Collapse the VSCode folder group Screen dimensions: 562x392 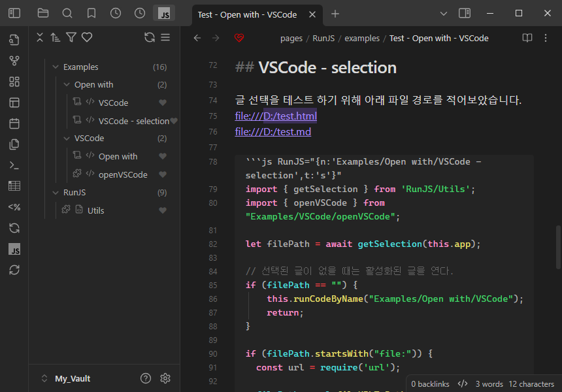tap(67, 139)
